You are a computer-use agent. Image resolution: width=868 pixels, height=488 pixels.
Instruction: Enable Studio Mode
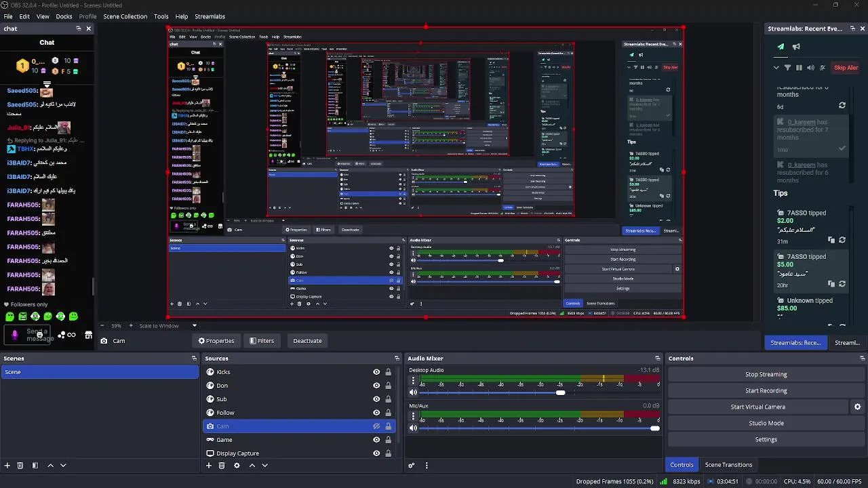point(766,423)
